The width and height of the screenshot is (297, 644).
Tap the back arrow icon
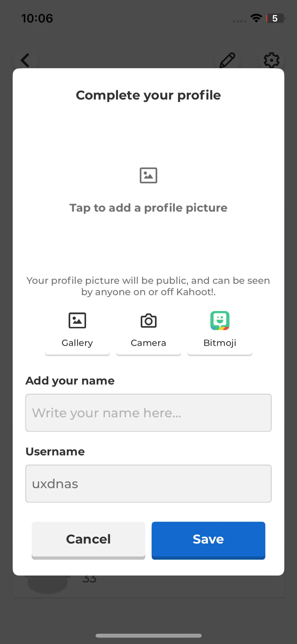(25, 60)
